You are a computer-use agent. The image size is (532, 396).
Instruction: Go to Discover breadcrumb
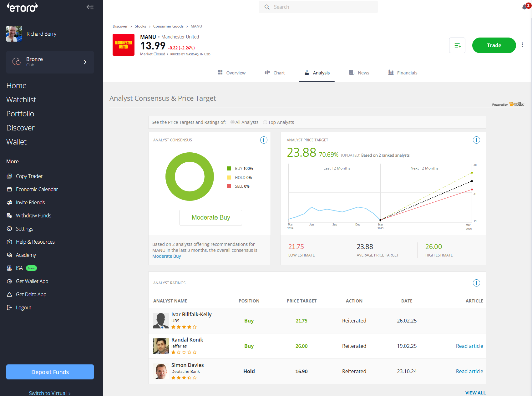(x=120, y=26)
